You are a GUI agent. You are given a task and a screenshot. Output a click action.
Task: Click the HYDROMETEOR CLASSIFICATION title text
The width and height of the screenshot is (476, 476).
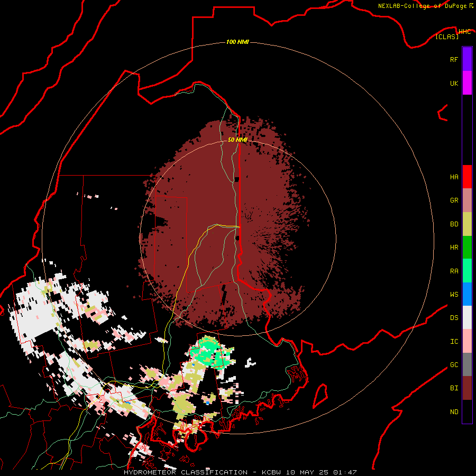pos(186,472)
